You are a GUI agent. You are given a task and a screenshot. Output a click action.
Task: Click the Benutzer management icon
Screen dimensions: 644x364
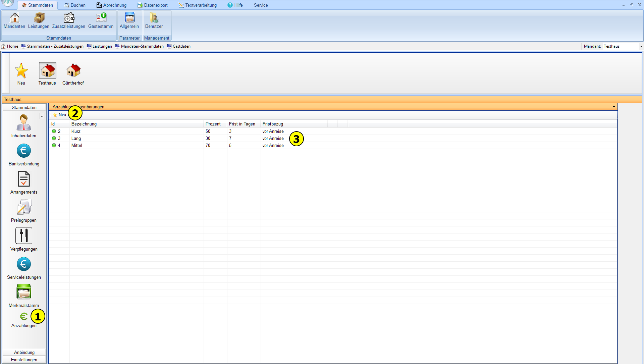coord(154,20)
